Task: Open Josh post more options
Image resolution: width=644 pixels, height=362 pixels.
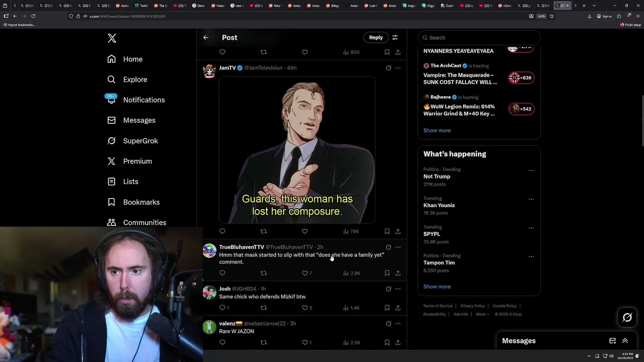Action: (x=398, y=289)
